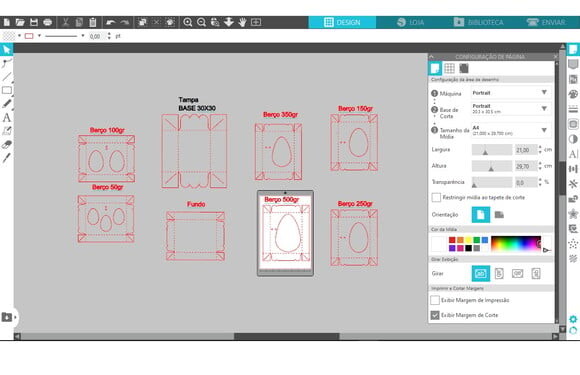
Task: Select the Eraser tool
Action: click(x=7, y=145)
